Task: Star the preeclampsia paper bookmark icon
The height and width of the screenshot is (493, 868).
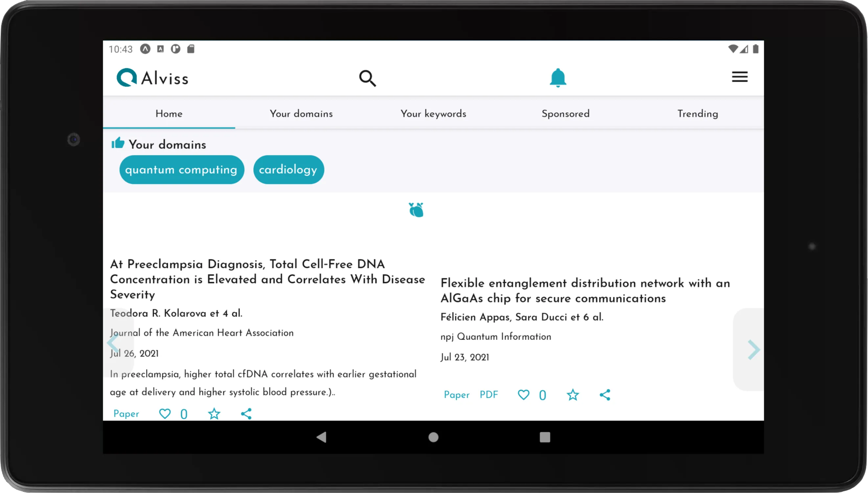Action: (215, 414)
